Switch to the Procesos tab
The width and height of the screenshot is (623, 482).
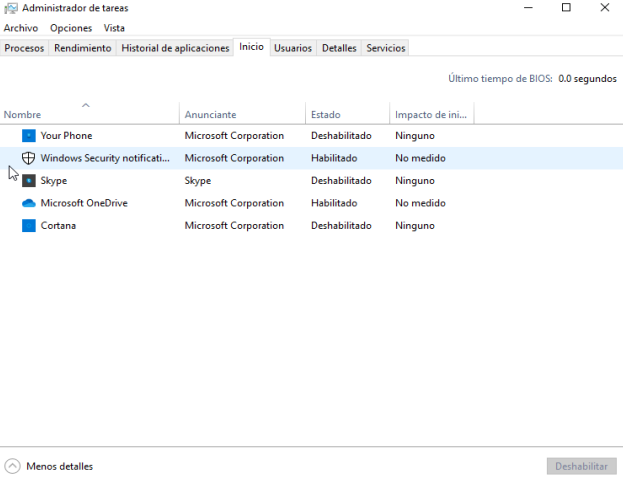tap(25, 48)
